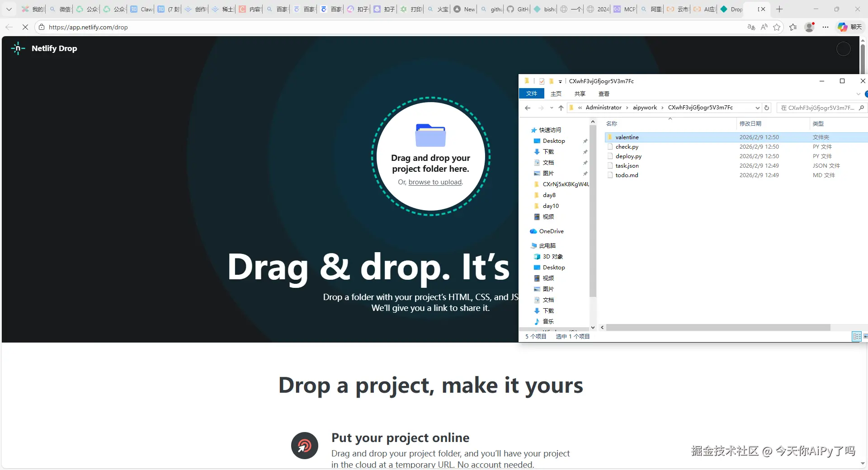Click the lock icon in the browser address bar
The width and height of the screenshot is (868, 470).
coord(42,27)
